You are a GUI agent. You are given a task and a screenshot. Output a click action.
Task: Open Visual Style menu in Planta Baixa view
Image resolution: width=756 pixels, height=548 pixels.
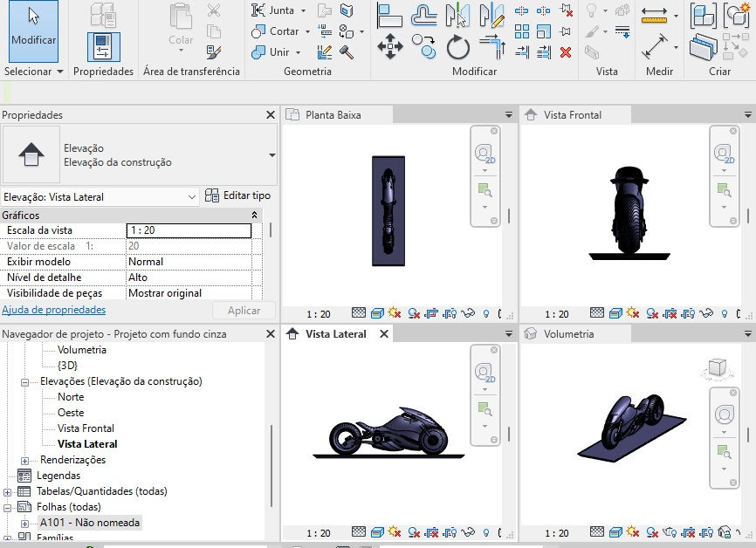click(x=377, y=314)
